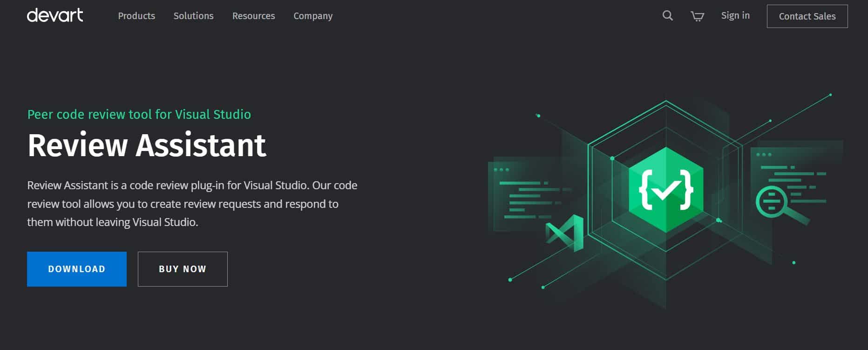This screenshot has width=868, height=350.
Task: Click the Review Assistant heading
Action: 147,145
